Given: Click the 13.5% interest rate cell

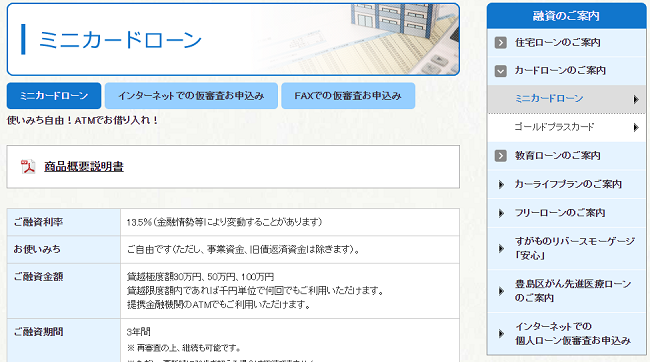Looking at the screenshot, I should pyautogui.click(x=290, y=222).
